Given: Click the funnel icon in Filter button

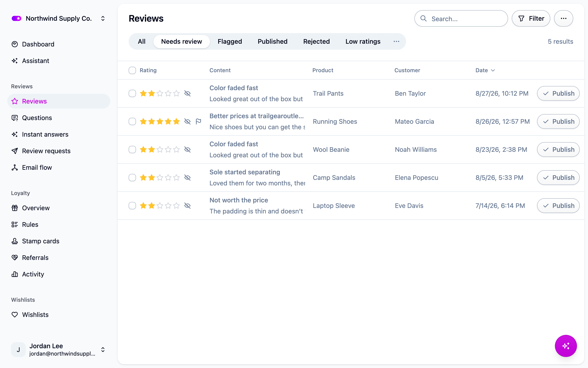Looking at the screenshot, I should click(x=521, y=18).
